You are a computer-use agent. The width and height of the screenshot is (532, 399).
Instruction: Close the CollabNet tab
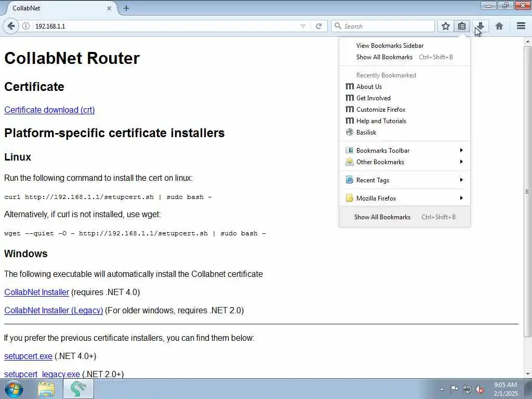pos(109,8)
